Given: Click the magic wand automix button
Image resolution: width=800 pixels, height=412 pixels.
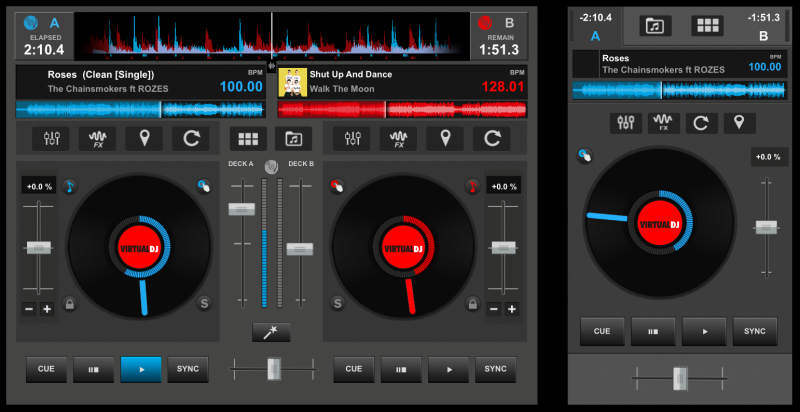Looking at the screenshot, I should (271, 332).
